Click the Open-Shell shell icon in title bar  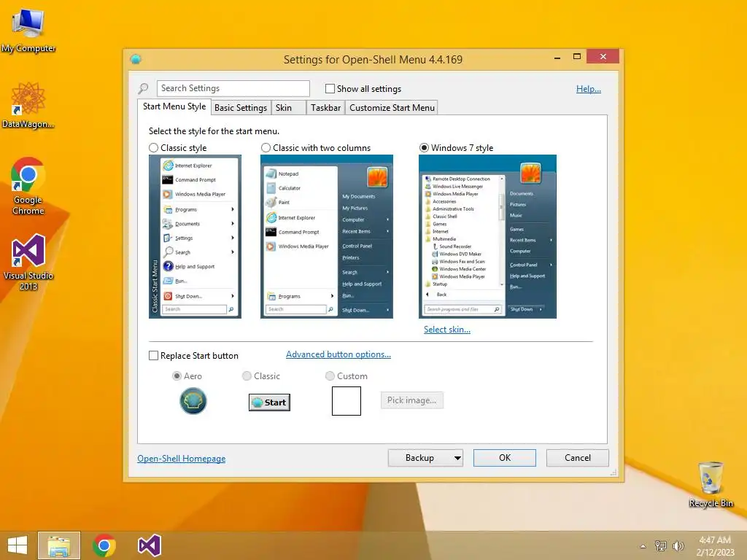136,59
